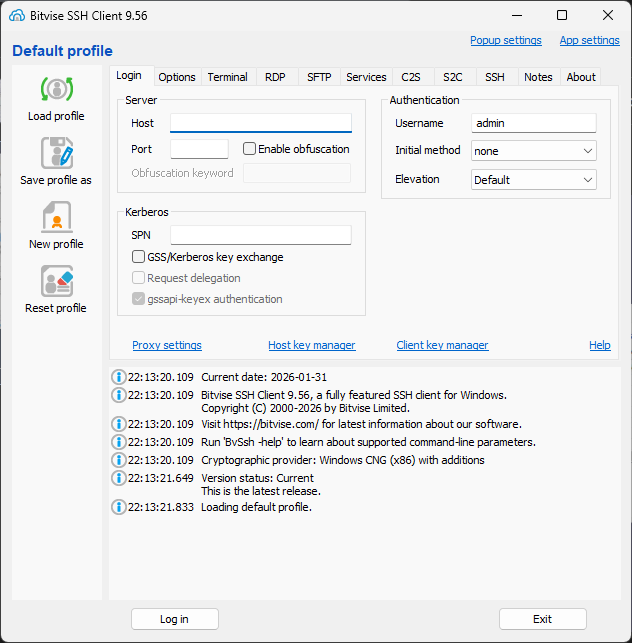Switch to the Options tab

point(177,77)
